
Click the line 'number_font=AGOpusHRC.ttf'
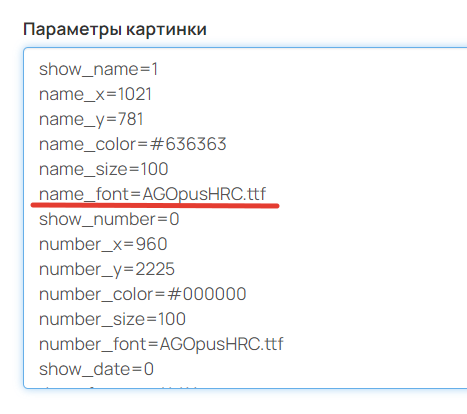(x=161, y=344)
